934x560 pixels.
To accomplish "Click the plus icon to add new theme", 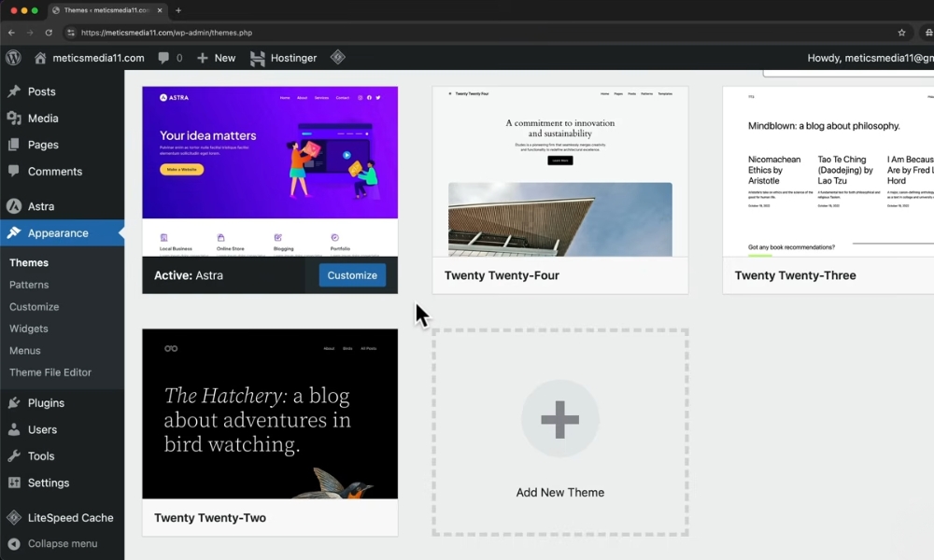I will tap(559, 419).
